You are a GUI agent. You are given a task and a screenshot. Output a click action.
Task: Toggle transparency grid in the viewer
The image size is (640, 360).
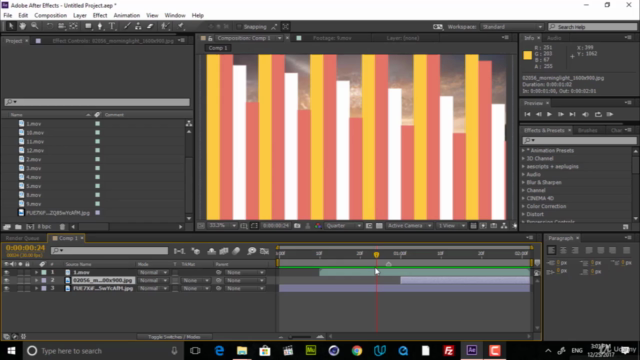click(379, 226)
